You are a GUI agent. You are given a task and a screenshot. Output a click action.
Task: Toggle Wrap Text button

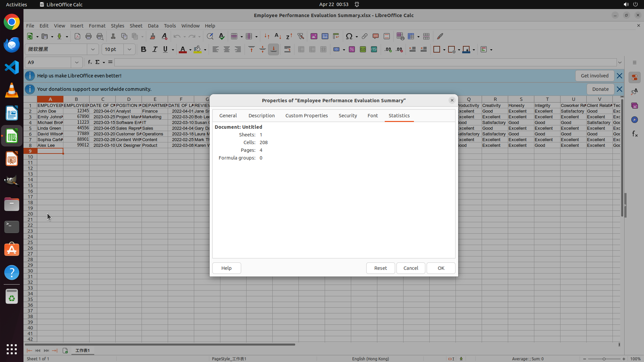click(287, 49)
